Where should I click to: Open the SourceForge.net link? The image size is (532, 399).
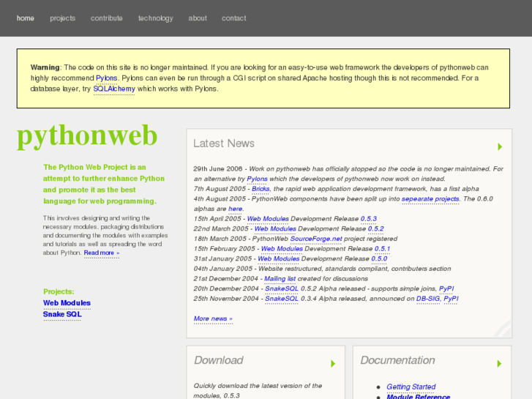pyautogui.click(x=316, y=239)
